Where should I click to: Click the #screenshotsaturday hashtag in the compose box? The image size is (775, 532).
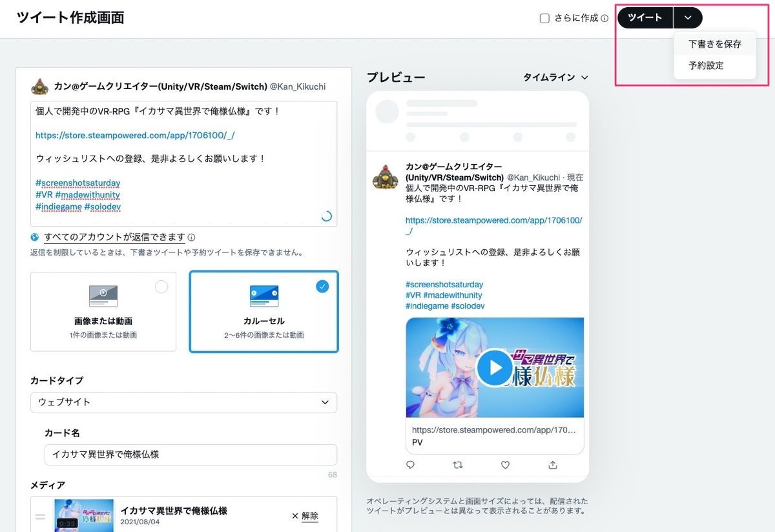pos(77,183)
